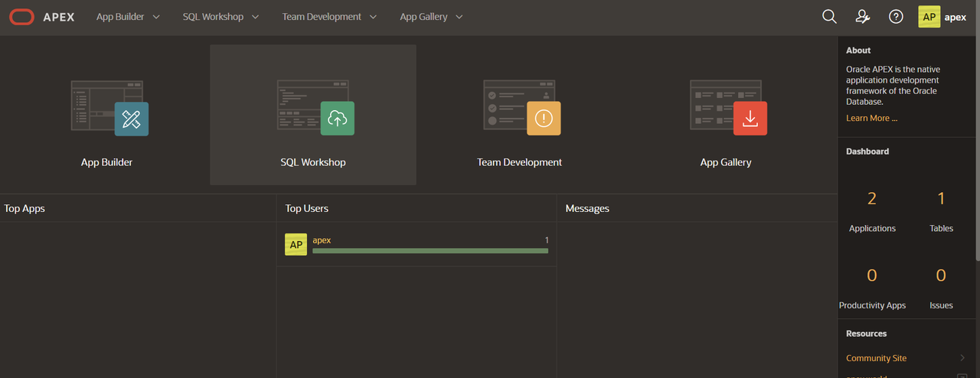
Task: Click the App Gallery download icon
Action: (x=750, y=119)
